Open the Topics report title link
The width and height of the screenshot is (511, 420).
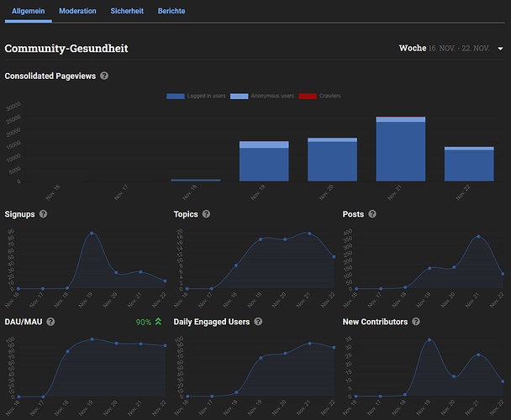pyautogui.click(x=186, y=214)
